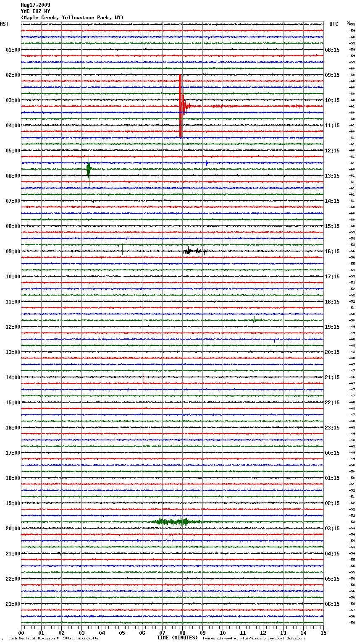Click the small blue blip near minute 09
Viewport: 357px width, 644px height.
point(206,164)
